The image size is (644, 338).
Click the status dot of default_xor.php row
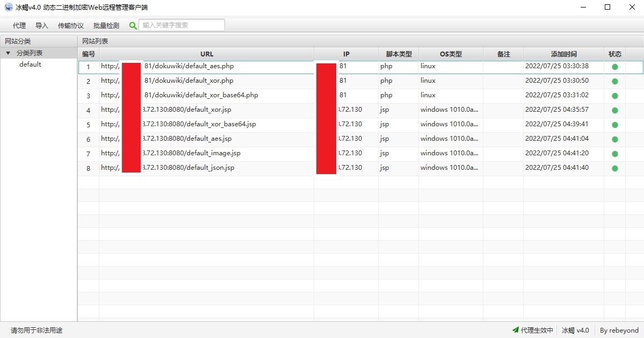click(x=615, y=81)
